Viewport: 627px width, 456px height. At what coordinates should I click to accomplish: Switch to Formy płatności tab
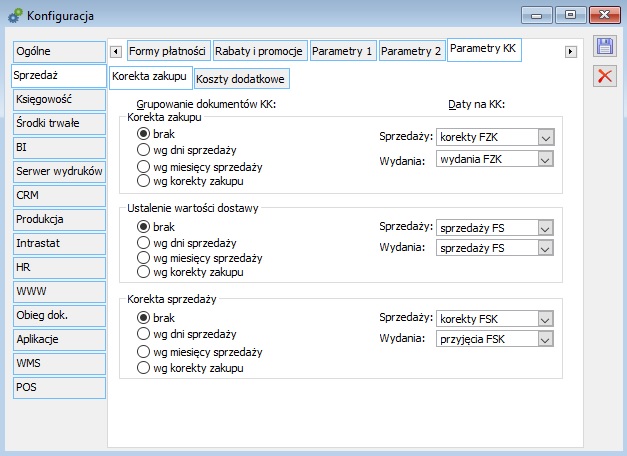pos(169,51)
